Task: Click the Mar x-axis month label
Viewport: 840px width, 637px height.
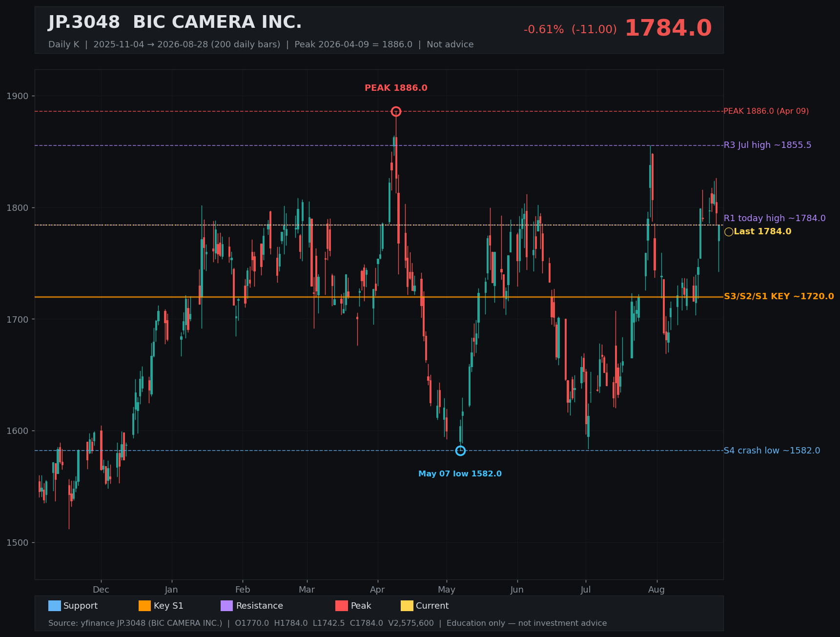Action: click(x=307, y=590)
